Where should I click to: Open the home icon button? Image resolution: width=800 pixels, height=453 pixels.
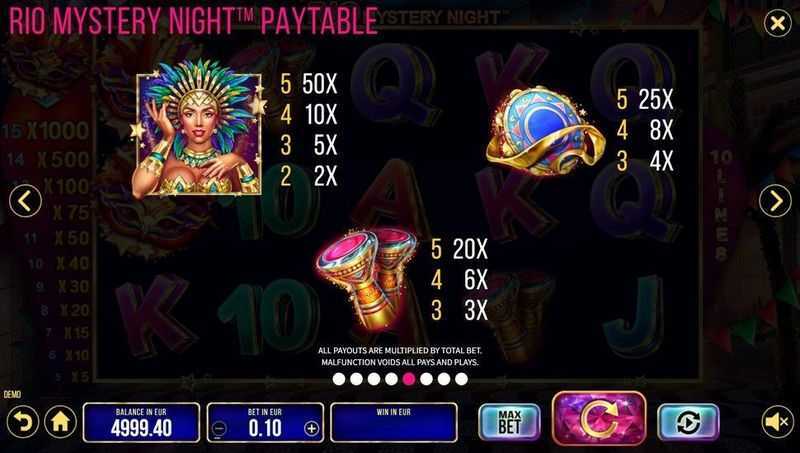click(60, 422)
